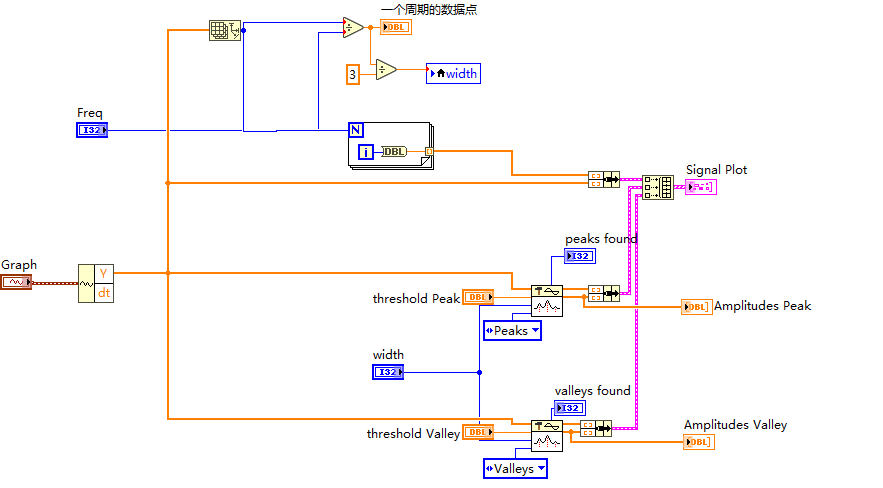
Task: Click the width control label text
Action: [388, 355]
